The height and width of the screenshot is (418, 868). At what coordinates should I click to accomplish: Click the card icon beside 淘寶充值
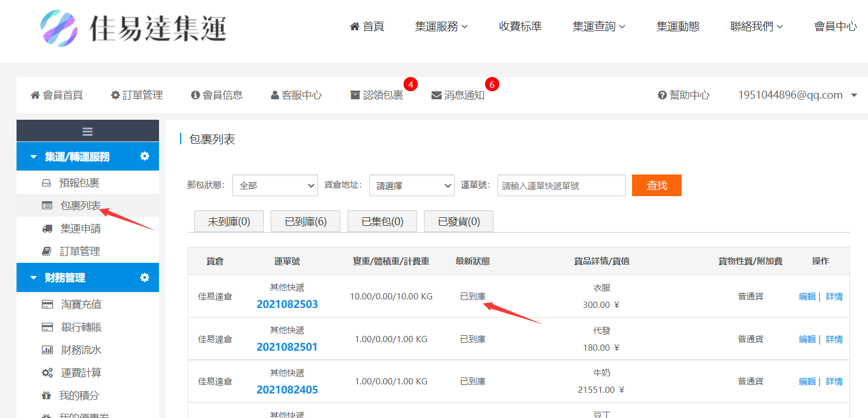pyautogui.click(x=47, y=305)
